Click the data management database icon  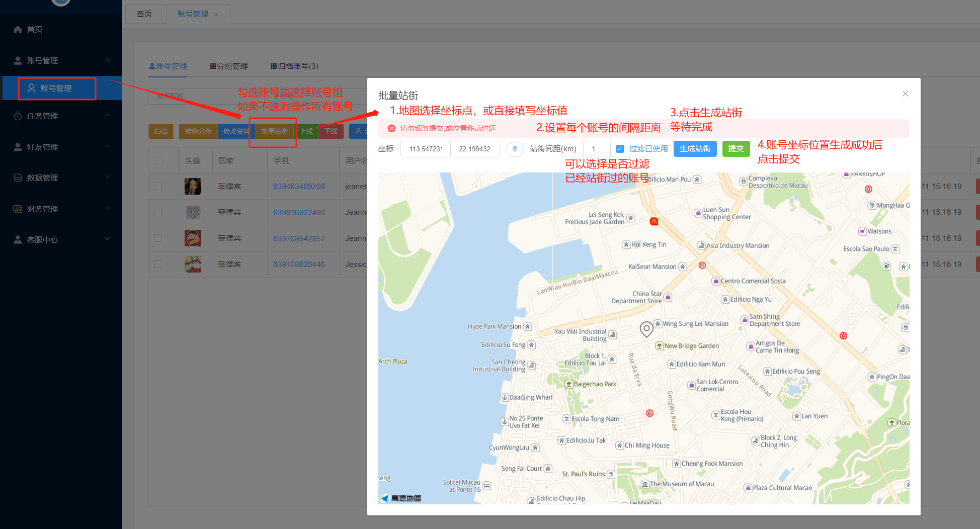18,178
